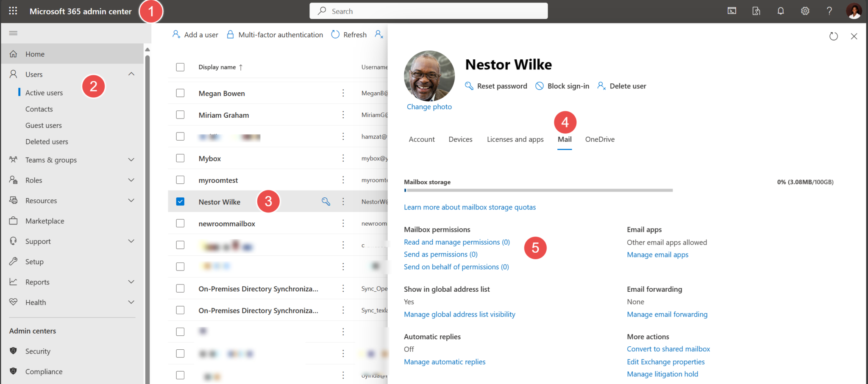This screenshot has width=868, height=384.
Task: Open the Licenses and apps tab
Action: click(515, 139)
